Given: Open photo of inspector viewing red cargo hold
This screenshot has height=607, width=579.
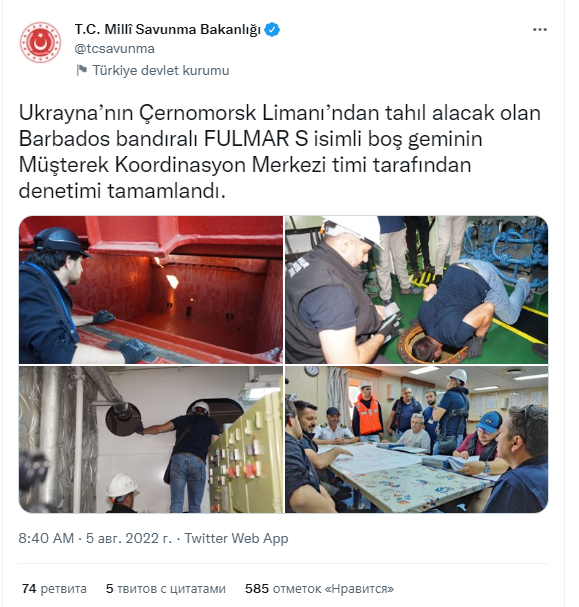Looking at the screenshot, I should (x=151, y=290).
